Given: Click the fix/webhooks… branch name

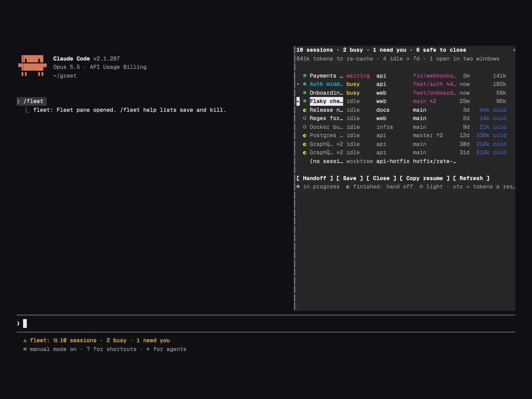Looking at the screenshot, I should click(435, 76).
